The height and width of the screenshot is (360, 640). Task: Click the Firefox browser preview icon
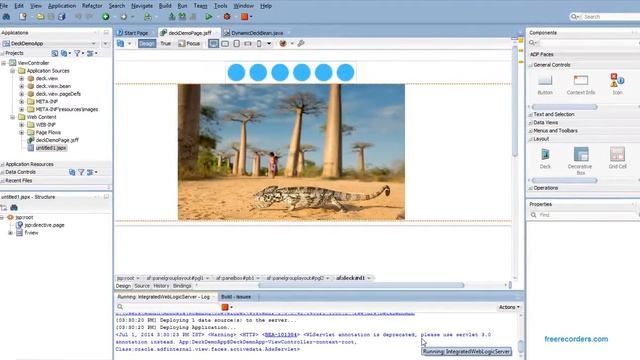[x=283, y=43]
